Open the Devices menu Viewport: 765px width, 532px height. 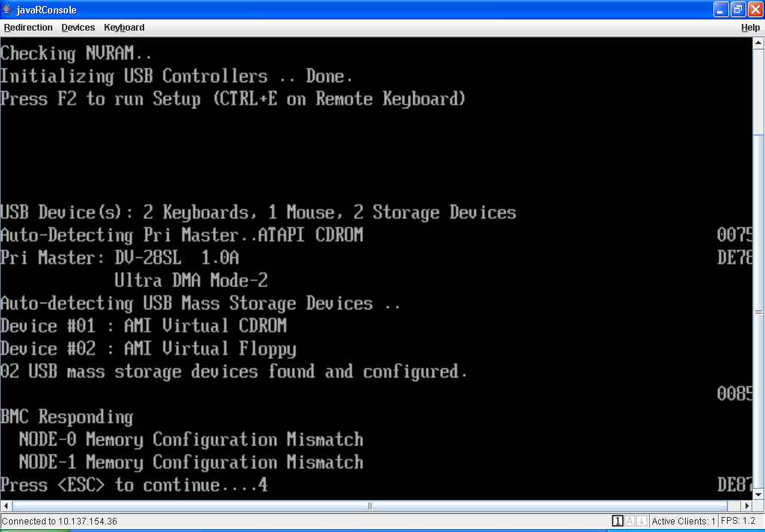coord(78,28)
